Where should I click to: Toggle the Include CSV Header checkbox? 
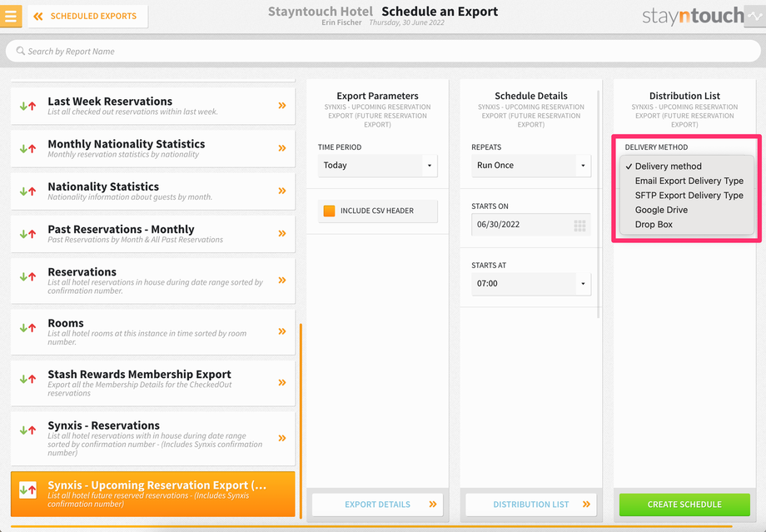[329, 211]
